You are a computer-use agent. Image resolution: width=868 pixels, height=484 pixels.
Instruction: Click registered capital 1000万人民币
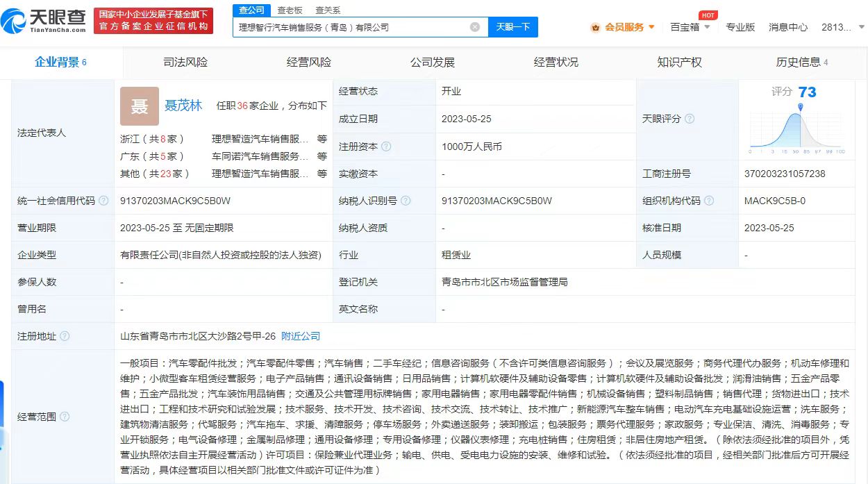click(471, 147)
